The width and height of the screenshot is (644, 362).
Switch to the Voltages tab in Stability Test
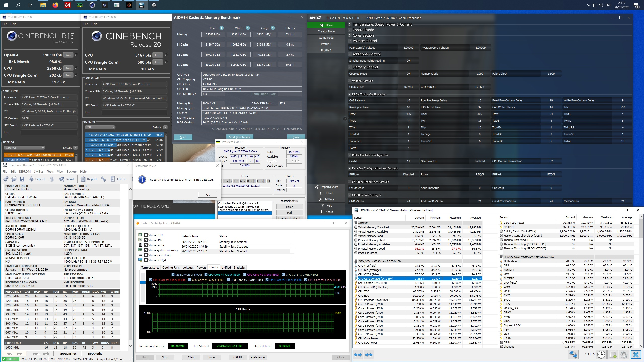coord(188,267)
